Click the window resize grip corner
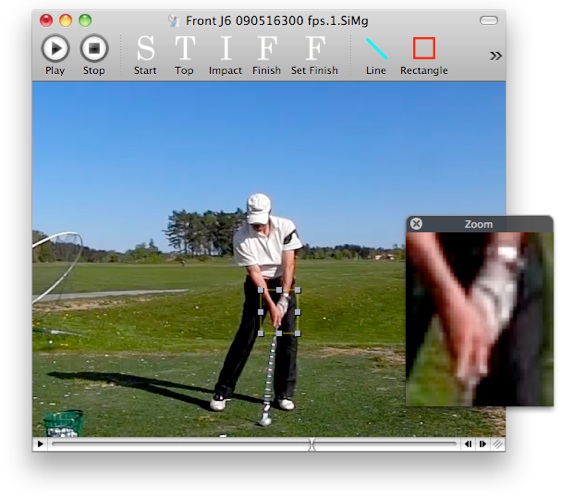The width and height of the screenshot is (574, 500). pyautogui.click(x=497, y=444)
